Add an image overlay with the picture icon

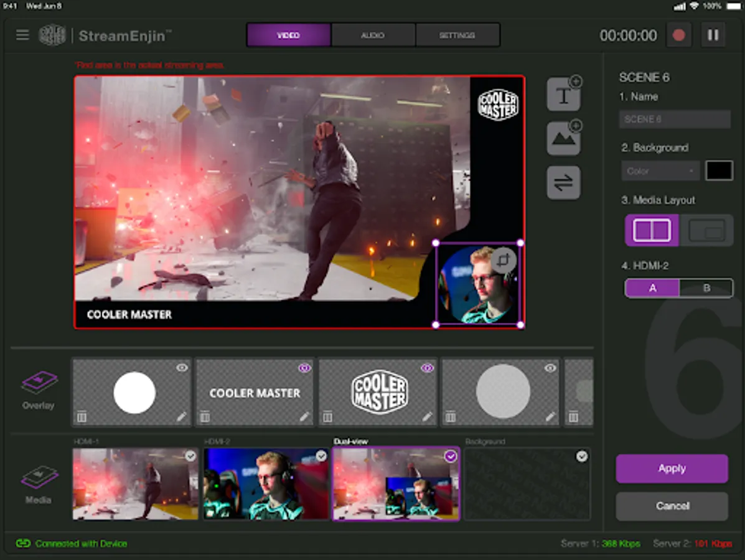point(563,138)
